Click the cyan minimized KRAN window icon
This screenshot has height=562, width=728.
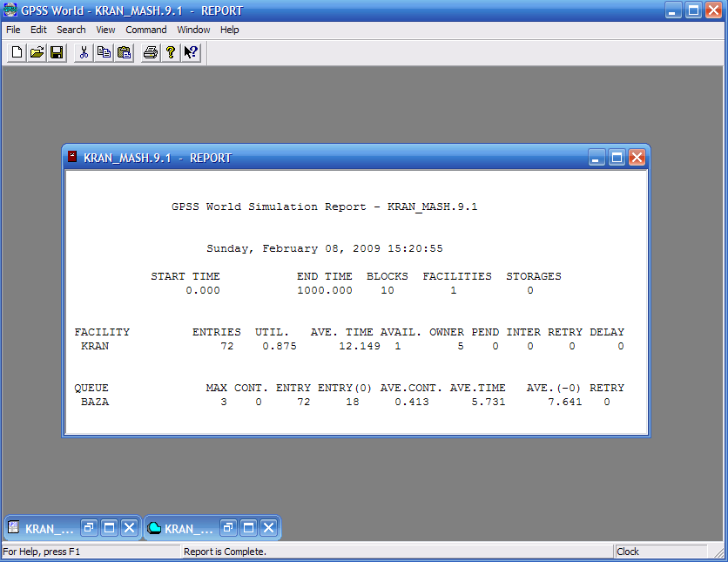153,528
